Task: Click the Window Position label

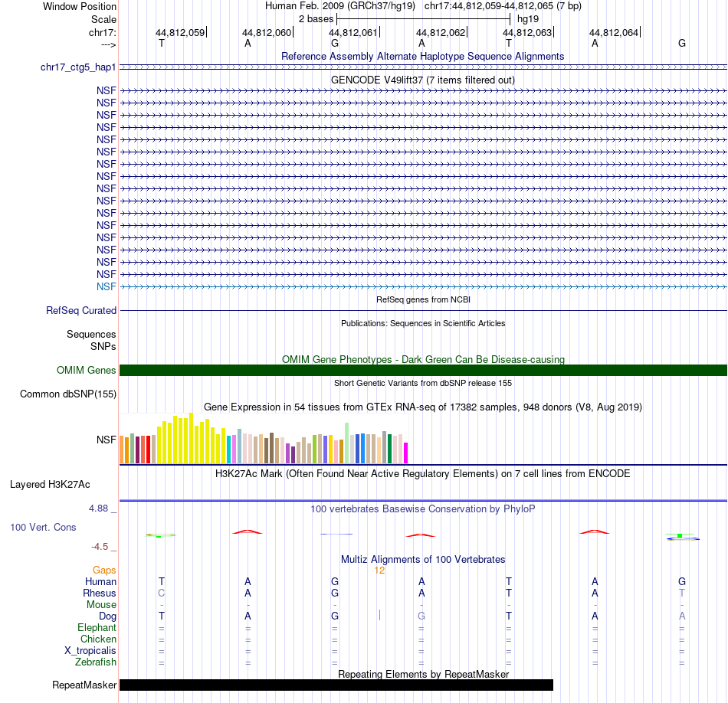Action: pos(80,6)
